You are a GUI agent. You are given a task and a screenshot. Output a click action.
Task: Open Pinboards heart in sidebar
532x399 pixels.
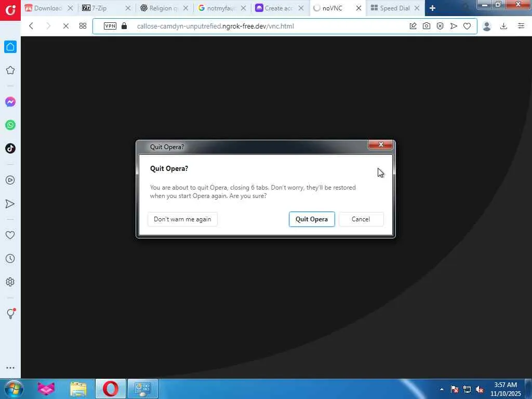pyautogui.click(x=10, y=235)
